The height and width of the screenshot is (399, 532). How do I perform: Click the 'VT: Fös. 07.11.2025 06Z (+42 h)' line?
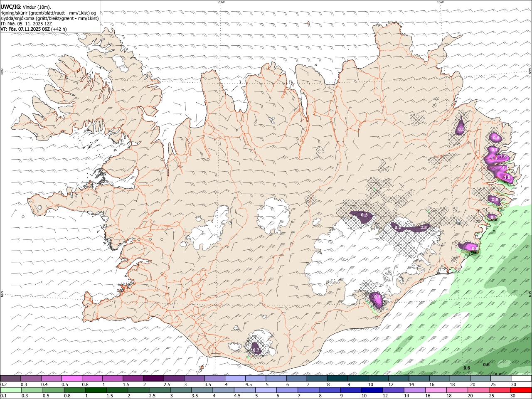point(34,29)
